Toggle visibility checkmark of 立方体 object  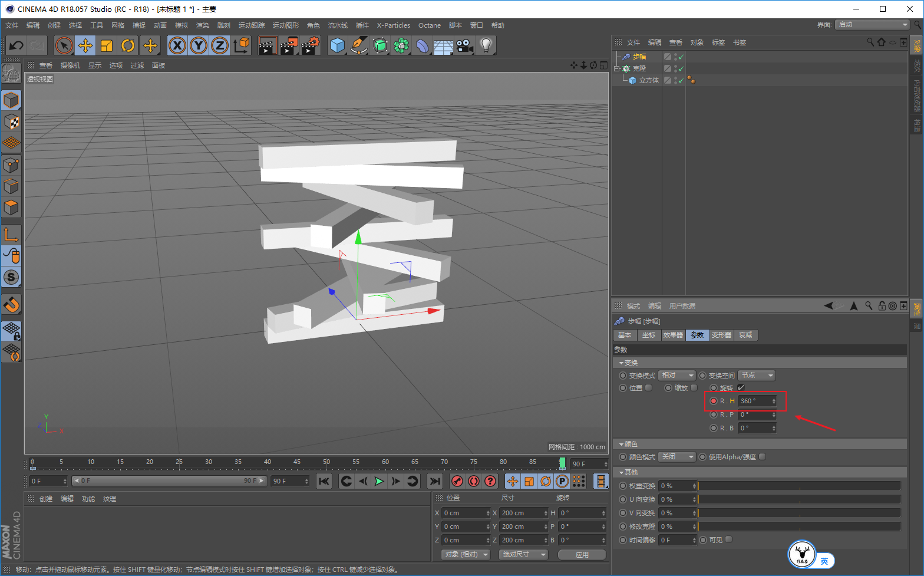tap(681, 80)
